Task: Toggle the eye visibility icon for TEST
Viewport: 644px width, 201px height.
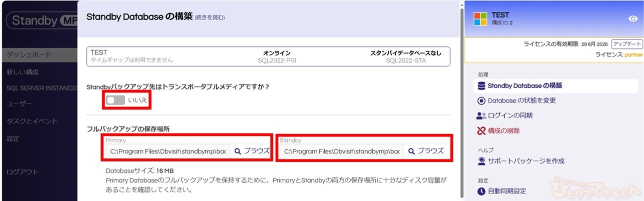Action: [x=633, y=18]
